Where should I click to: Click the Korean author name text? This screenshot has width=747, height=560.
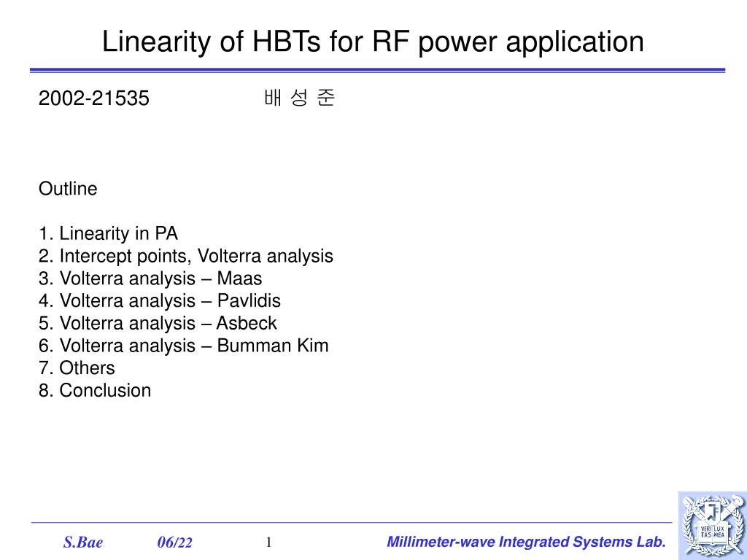click(x=300, y=98)
